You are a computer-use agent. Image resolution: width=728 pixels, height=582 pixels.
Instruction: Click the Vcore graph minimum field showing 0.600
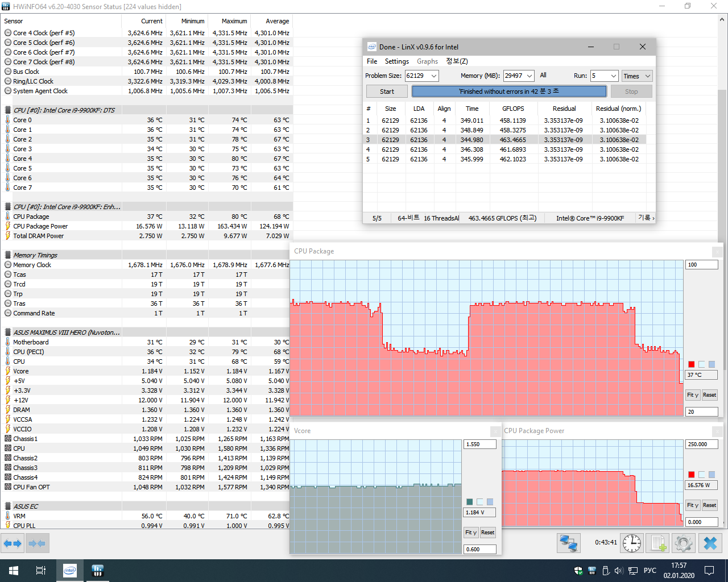pyautogui.click(x=480, y=550)
